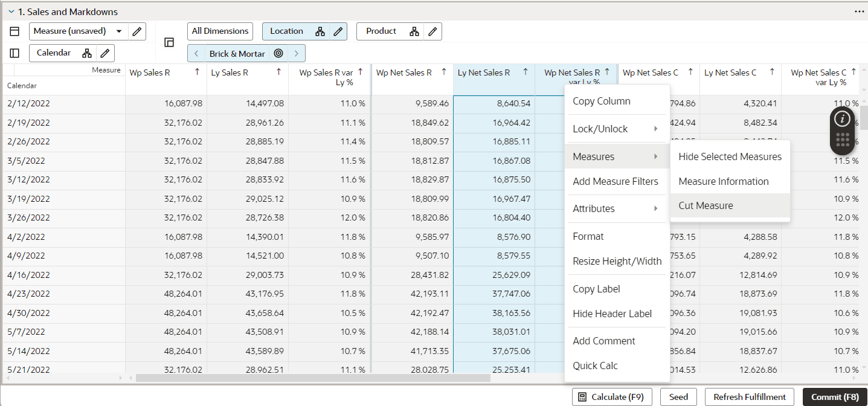This screenshot has width=868, height=406.
Task: Open the Calendar hierarchy tree icon
Action: click(86, 53)
